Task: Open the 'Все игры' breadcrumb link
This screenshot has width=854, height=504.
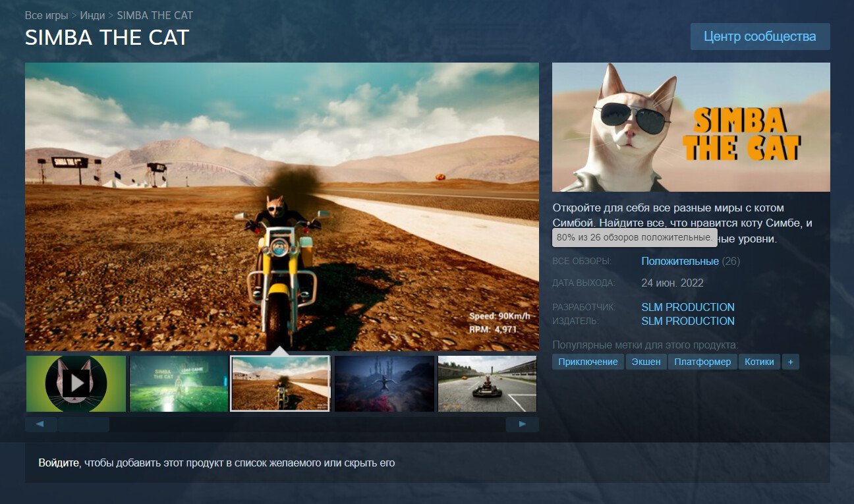Action: (x=46, y=14)
